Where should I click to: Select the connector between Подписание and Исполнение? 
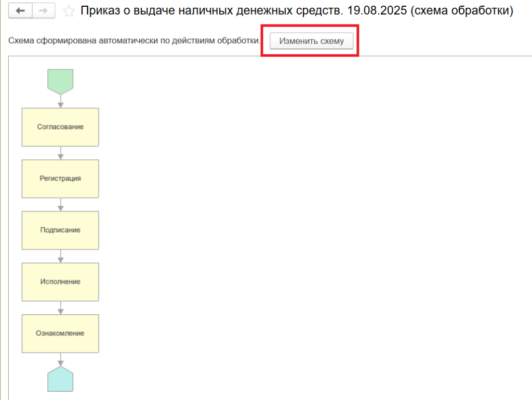coord(60,256)
